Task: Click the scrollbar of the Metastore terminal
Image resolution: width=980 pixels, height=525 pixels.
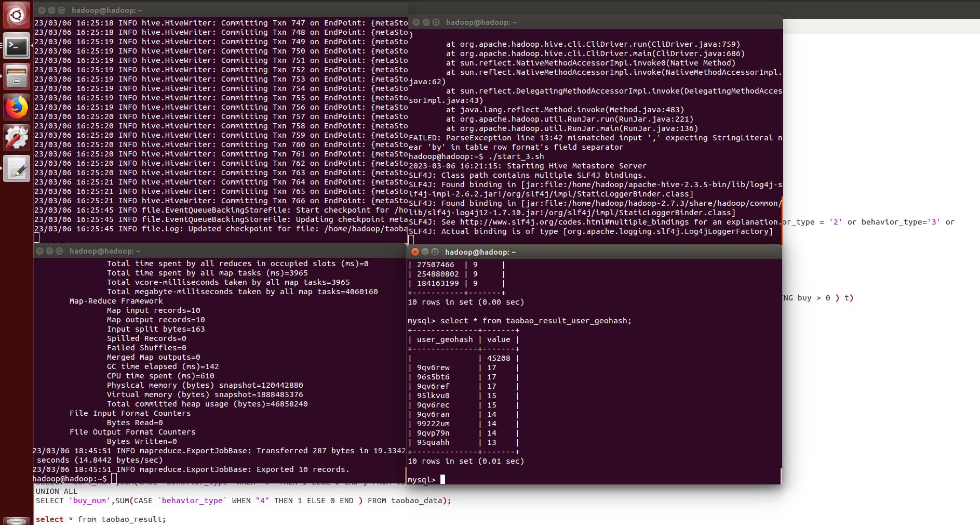Action: (781, 220)
